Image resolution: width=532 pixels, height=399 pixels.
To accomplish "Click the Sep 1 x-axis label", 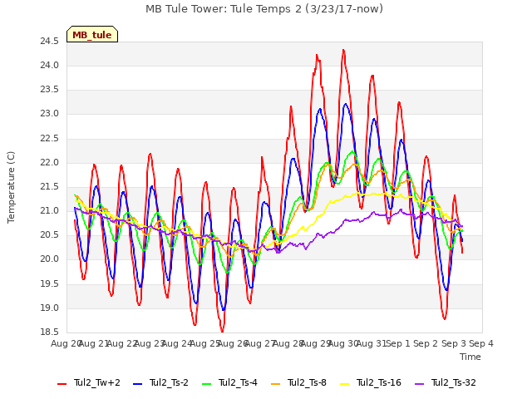I will point(398,343).
